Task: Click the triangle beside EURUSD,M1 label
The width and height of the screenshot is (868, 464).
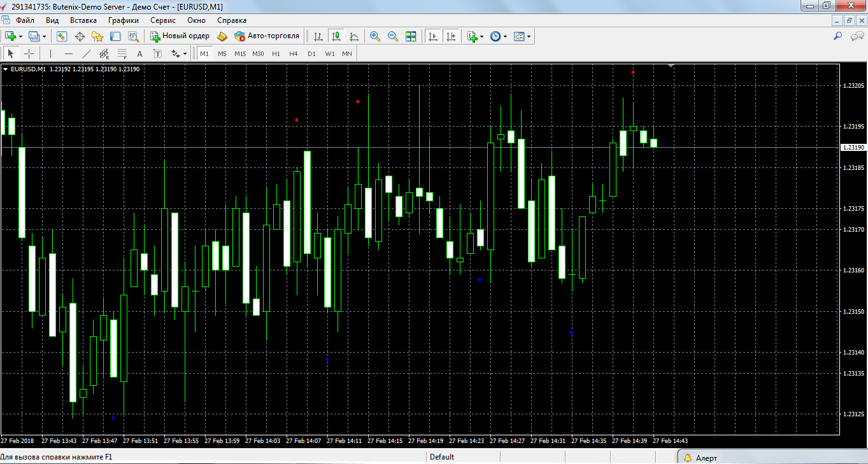Action: click(6, 69)
